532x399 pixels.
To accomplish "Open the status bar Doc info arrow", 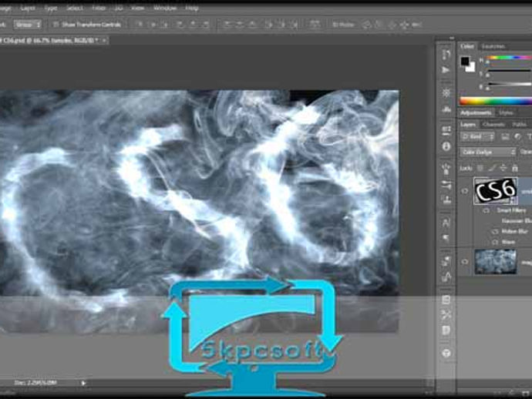I will click(83, 383).
